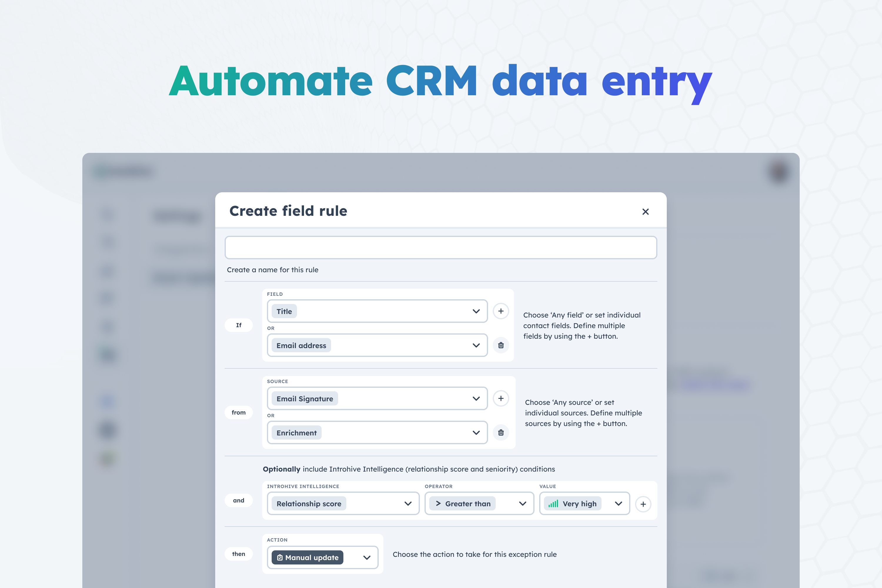The image size is (882, 588).
Task: Click the blurred user avatar at top right
Action: click(779, 172)
